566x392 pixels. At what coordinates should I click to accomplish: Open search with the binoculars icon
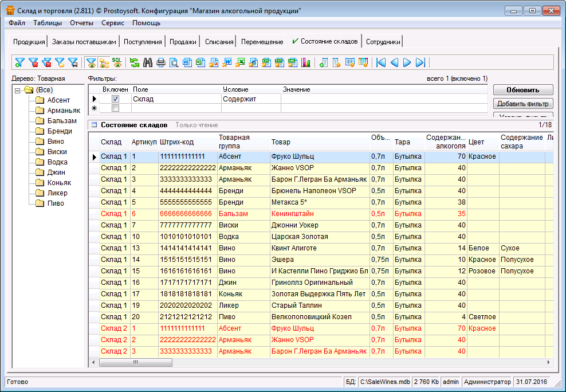click(148, 62)
